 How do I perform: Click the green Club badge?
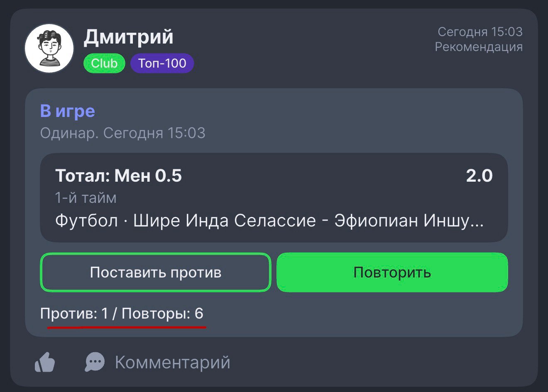point(104,63)
